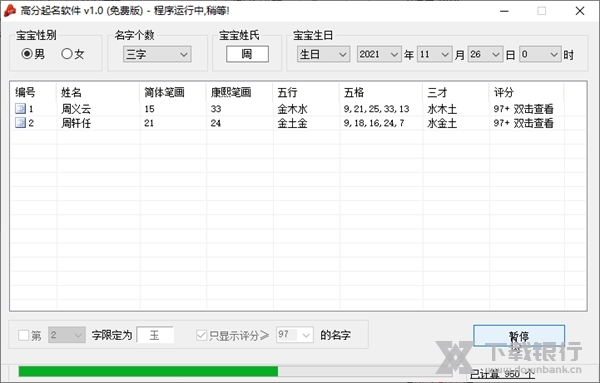Open the 生日 type dropdown
600x383 pixels.
323,54
